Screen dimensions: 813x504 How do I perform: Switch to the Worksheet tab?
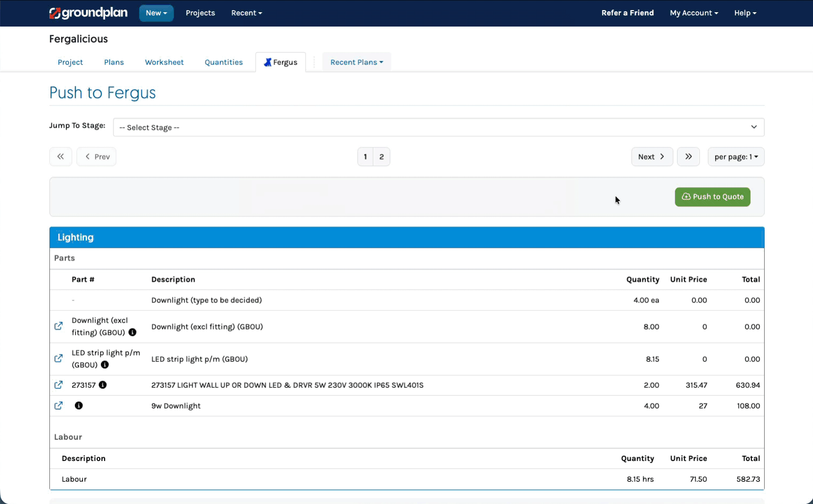(x=164, y=62)
